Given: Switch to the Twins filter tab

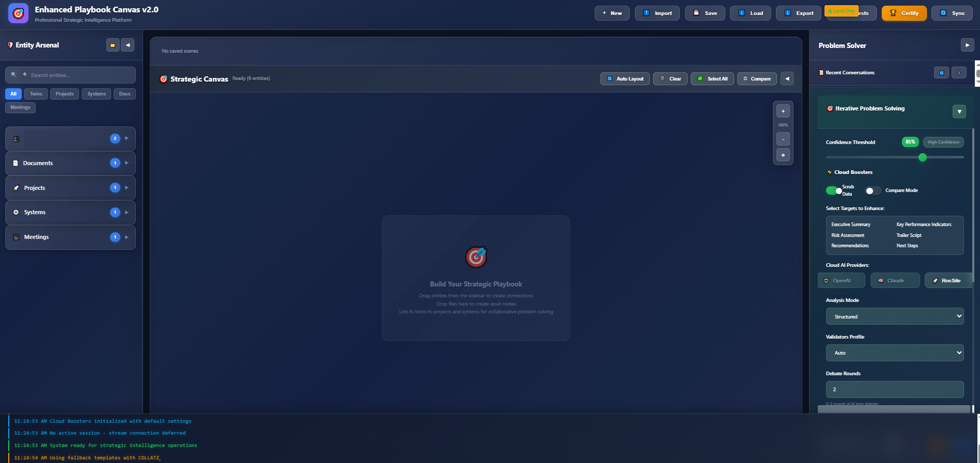Looking at the screenshot, I should point(36,94).
